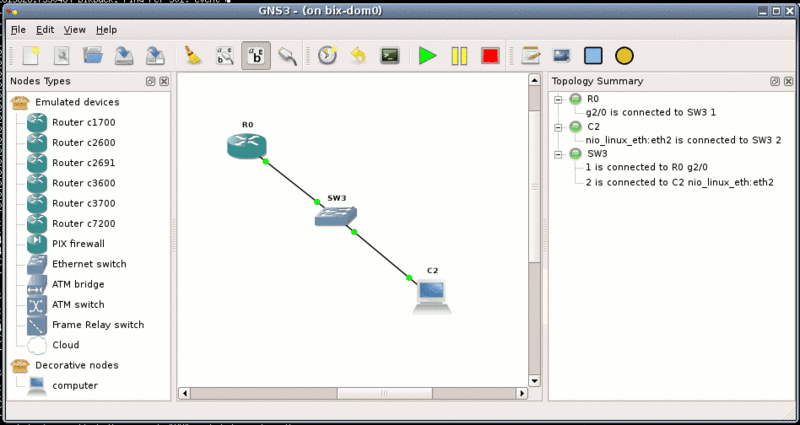Image resolution: width=800 pixels, height=425 pixels.
Task: Open the Edit menu
Action: pos(45,30)
